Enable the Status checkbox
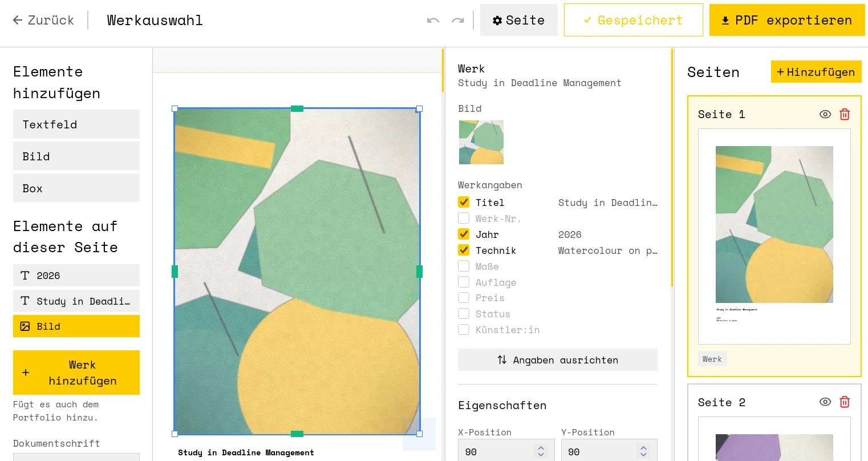The width and height of the screenshot is (868, 461). [x=464, y=314]
